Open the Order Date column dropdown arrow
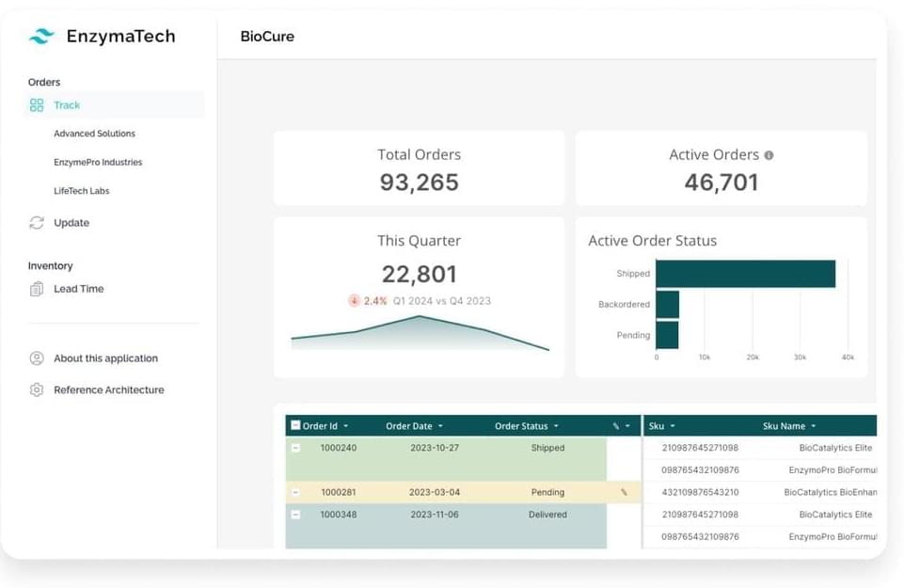The width and height of the screenshot is (904, 588). click(440, 426)
